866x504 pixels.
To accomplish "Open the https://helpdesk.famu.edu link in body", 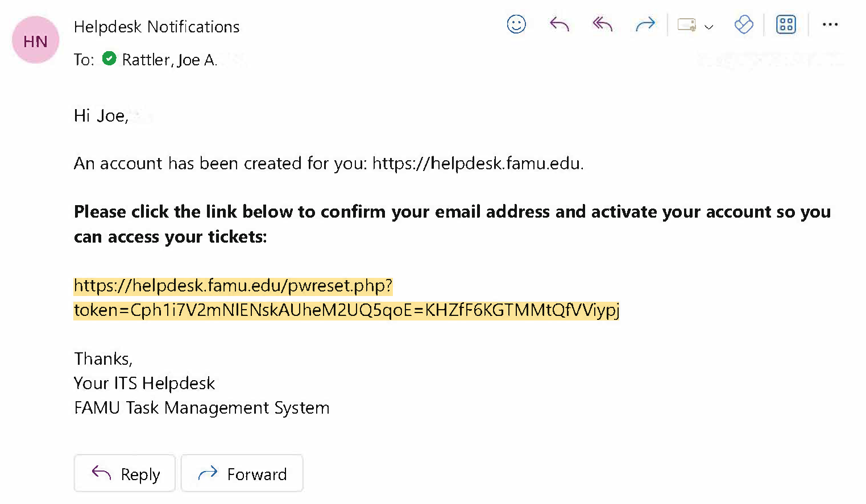I will (476, 164).
